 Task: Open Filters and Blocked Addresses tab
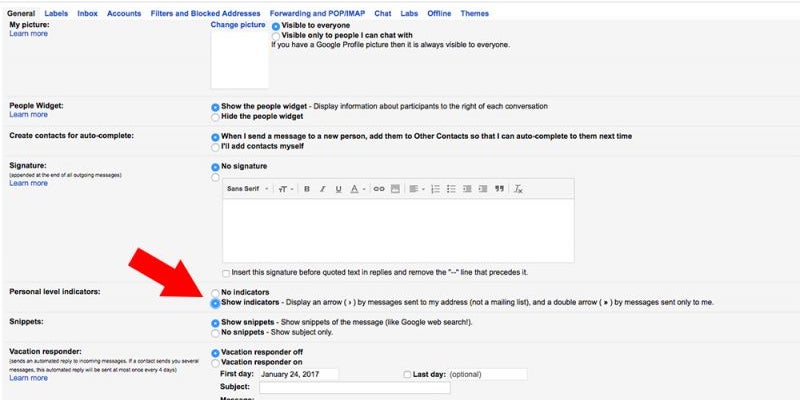[x=206, y=14]
